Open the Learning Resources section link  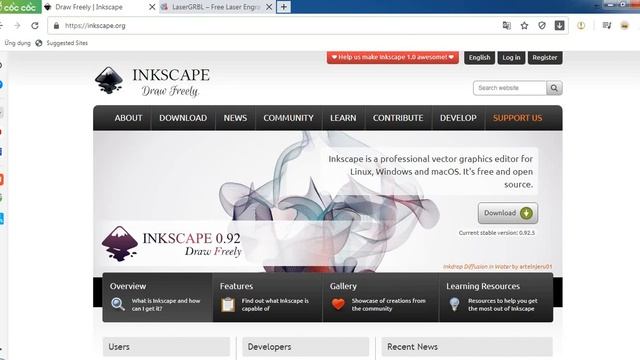(x=496, y=298)
